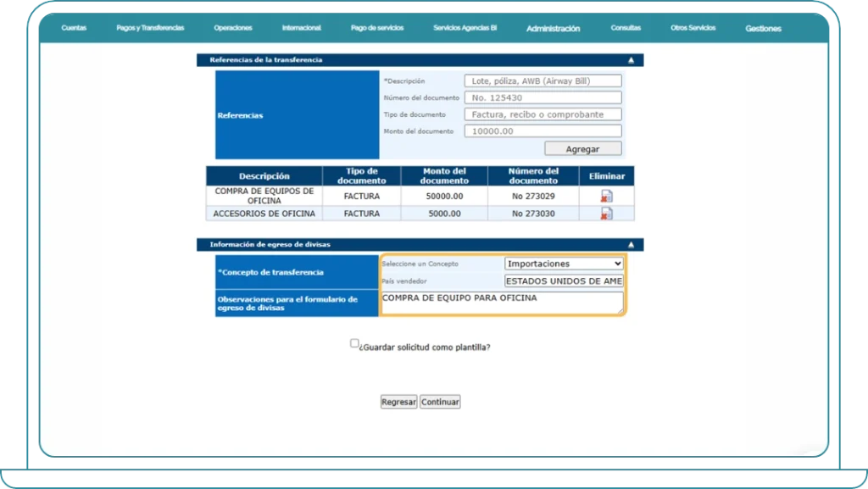Click the Regresar button
This screenshot has height=489, width=868.
[398, 402]
